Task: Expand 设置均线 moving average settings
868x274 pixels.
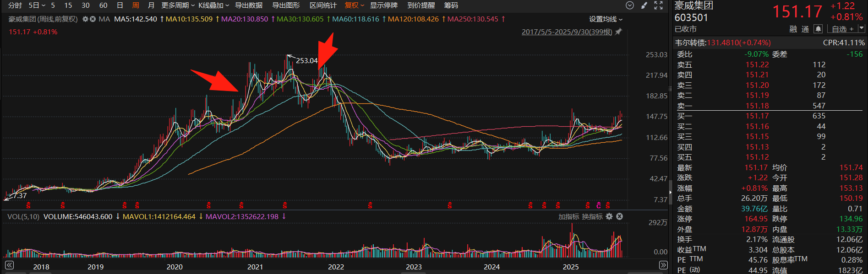Action: pos(606,19)
